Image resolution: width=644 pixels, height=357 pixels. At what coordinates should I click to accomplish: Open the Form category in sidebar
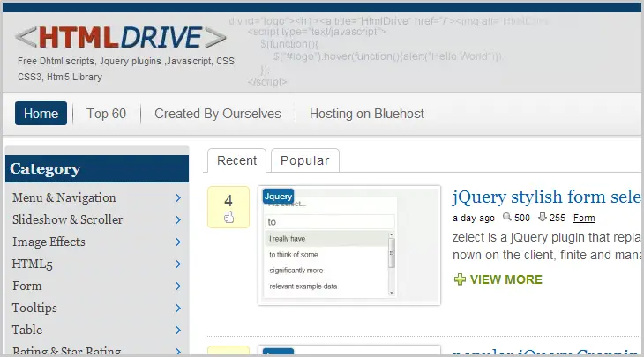click(x=27, y=286)
